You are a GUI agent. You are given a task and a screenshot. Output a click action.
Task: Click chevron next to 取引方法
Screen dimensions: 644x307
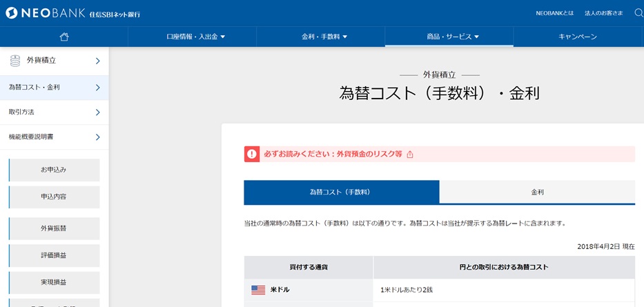pyautogui.click(x=98, y=112)
